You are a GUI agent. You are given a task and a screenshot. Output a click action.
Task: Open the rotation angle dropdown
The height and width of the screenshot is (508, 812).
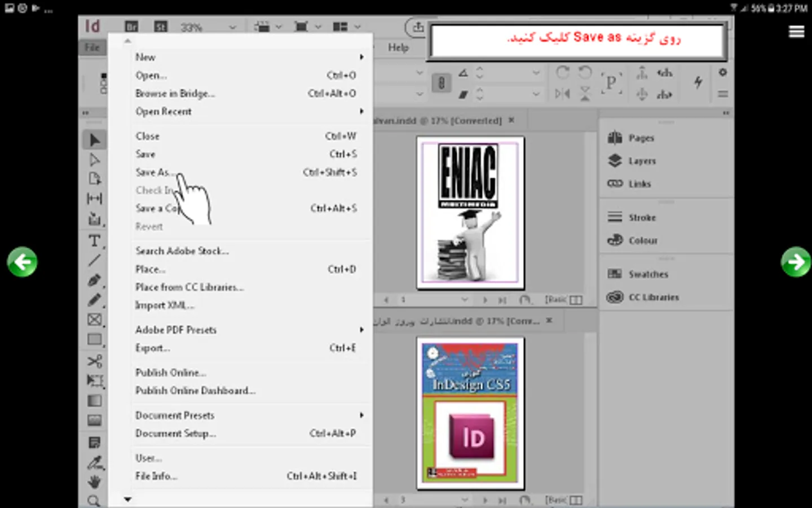click(x=536, y=73)
